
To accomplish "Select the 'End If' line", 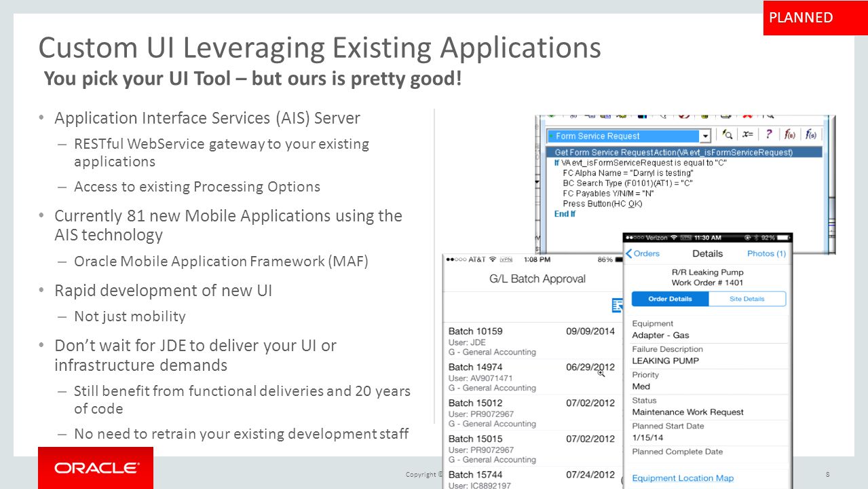I will 565,213.
